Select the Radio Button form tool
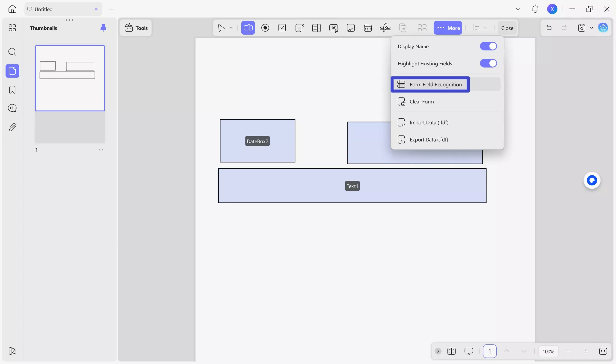The image size is (616, 364). coord(265,28)
